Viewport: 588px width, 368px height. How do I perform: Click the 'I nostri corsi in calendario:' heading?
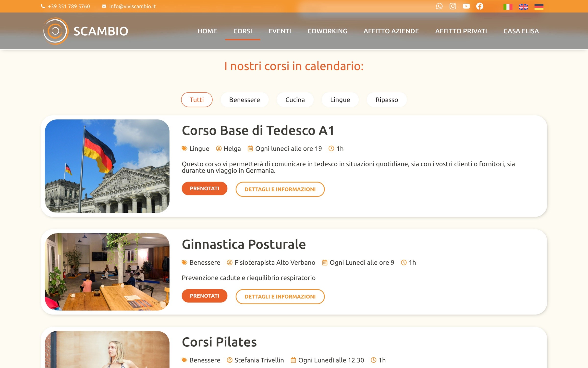294,66
